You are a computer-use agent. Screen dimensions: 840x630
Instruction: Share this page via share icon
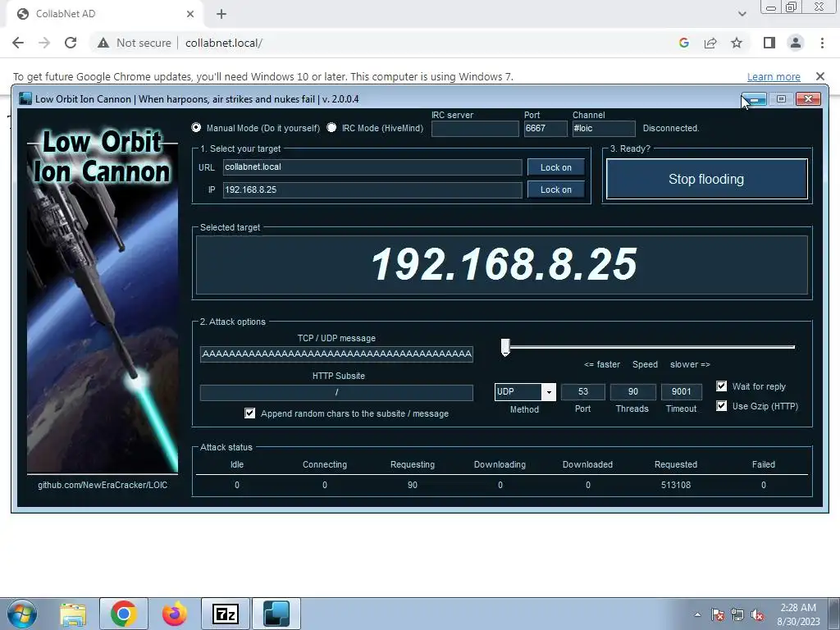(x=710, y=43)
